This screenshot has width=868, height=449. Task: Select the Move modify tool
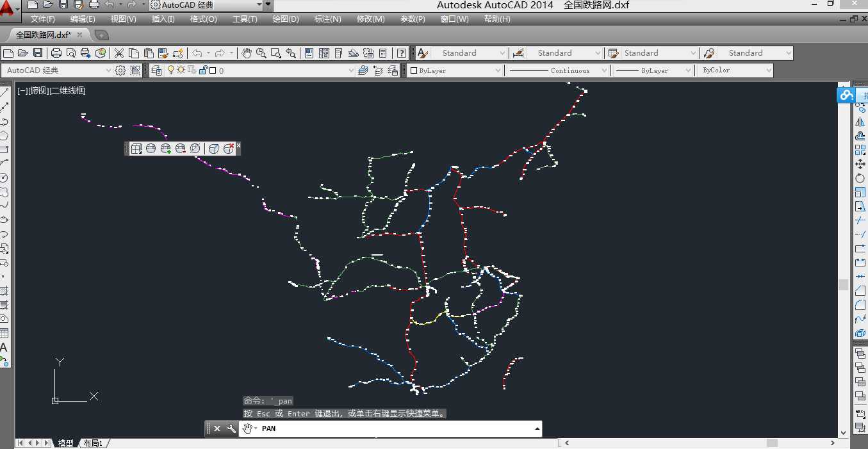pyautogui.click(x=860, y=164)
